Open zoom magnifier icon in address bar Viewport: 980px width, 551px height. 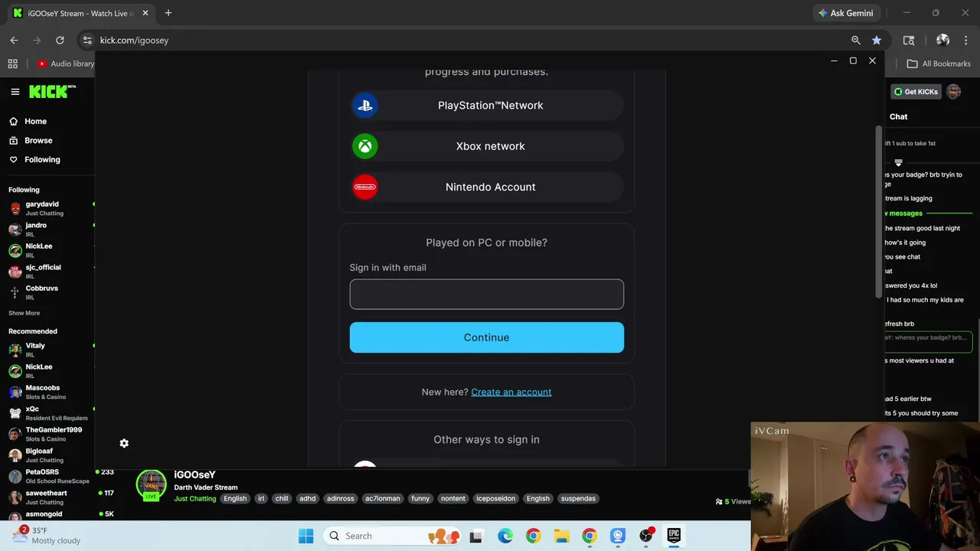click(x=856, y=40)
